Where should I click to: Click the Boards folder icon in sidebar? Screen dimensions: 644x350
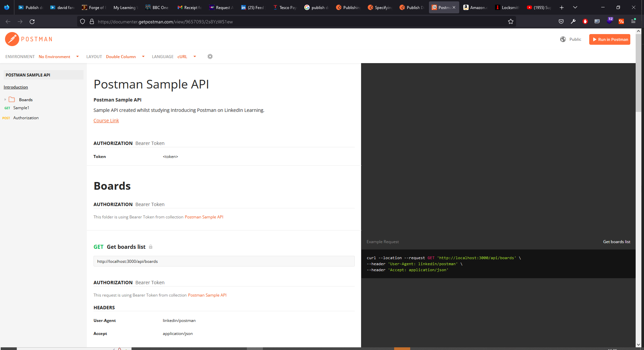pos(12,100)
